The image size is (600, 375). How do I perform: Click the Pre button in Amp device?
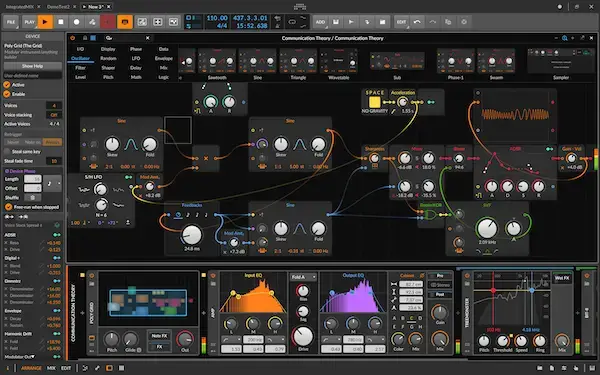coord(440,276)
